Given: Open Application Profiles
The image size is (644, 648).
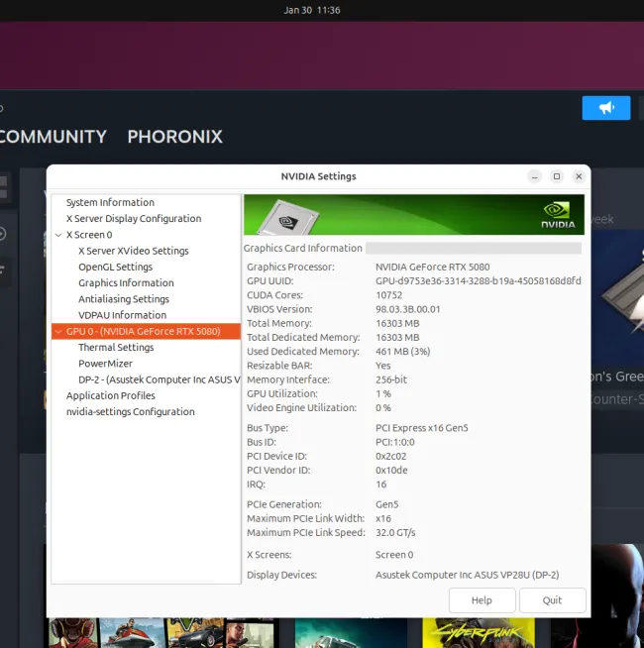Looking at the screenshot, I should [111, 395].
